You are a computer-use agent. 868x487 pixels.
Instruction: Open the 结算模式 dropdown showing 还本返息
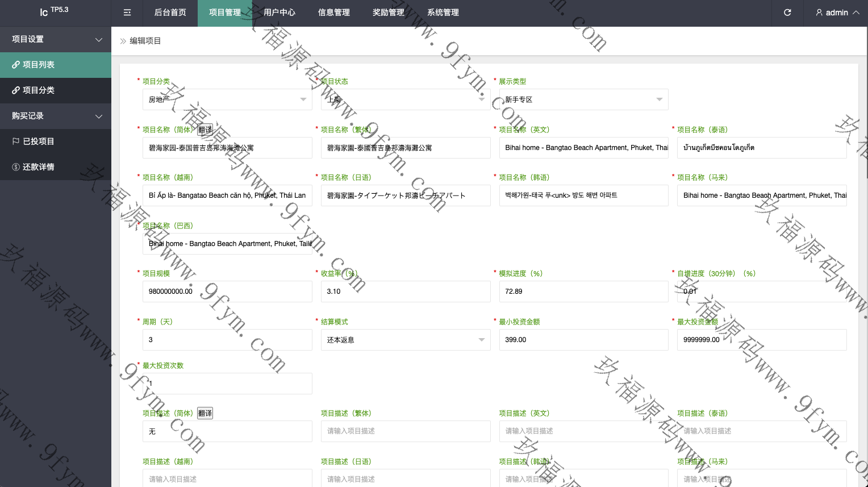pos(405,340)
